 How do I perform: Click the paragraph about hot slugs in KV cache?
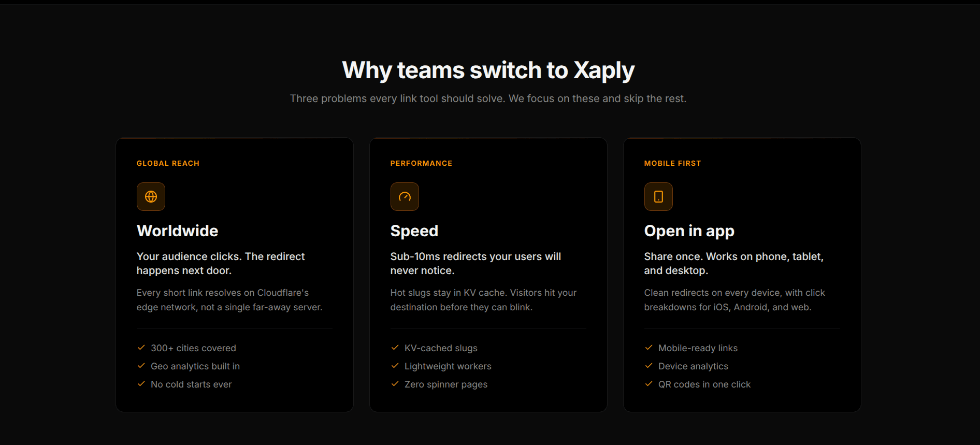[x=483, y=300]
